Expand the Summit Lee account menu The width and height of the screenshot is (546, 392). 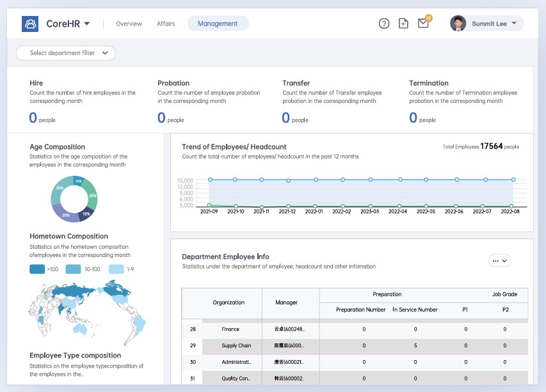[x=514, y=24]
